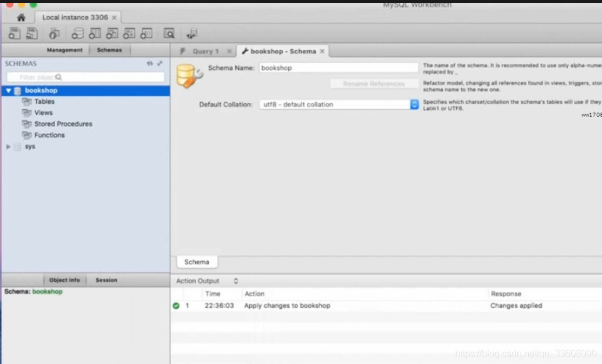Click the search magnifier in the filter box
602x364 pixels.
coord(58,77)
